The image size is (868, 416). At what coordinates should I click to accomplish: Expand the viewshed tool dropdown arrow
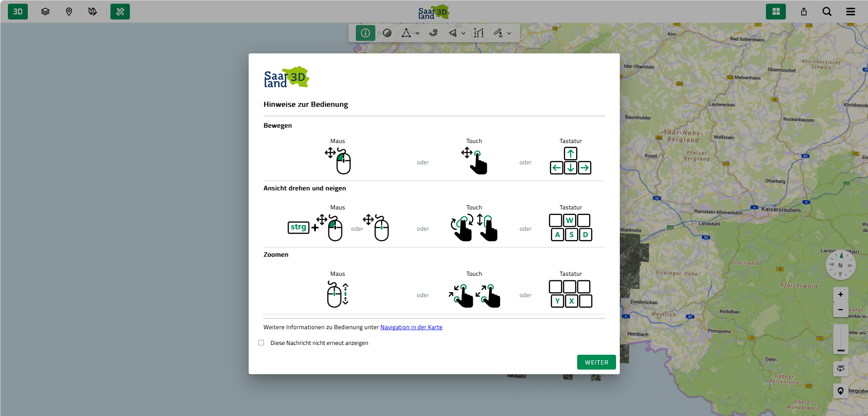[x=463, y=33]
